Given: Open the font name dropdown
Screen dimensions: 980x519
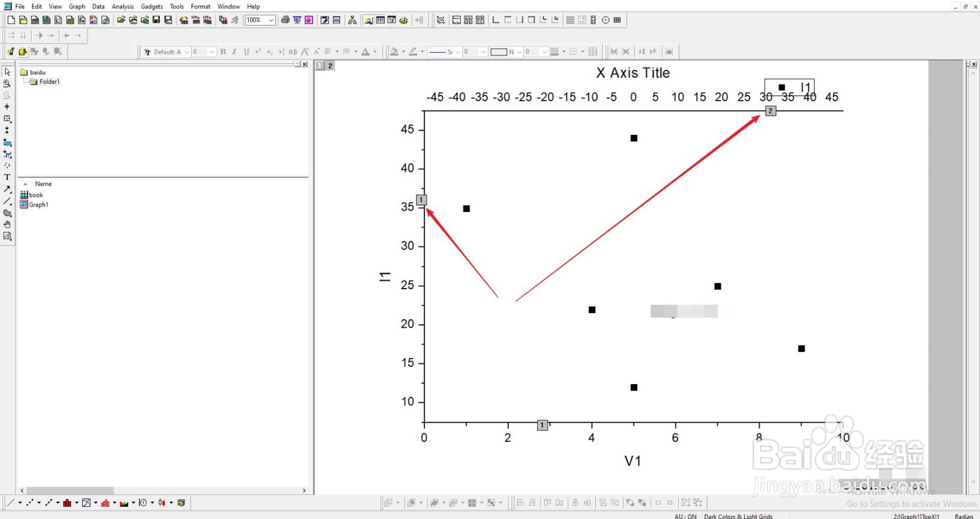Looking at the screenshot, I should (187, 52).
